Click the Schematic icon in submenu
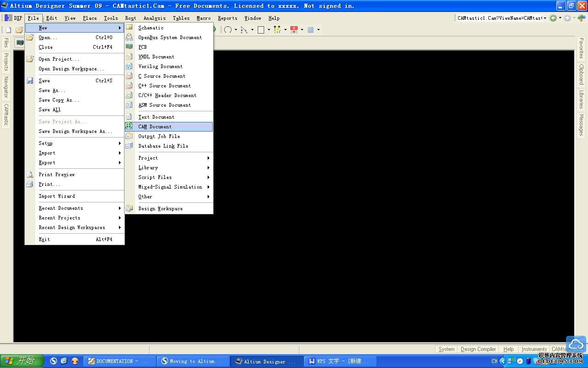The width and height of the screenshot is (588, 368). [x=129, y=28]
